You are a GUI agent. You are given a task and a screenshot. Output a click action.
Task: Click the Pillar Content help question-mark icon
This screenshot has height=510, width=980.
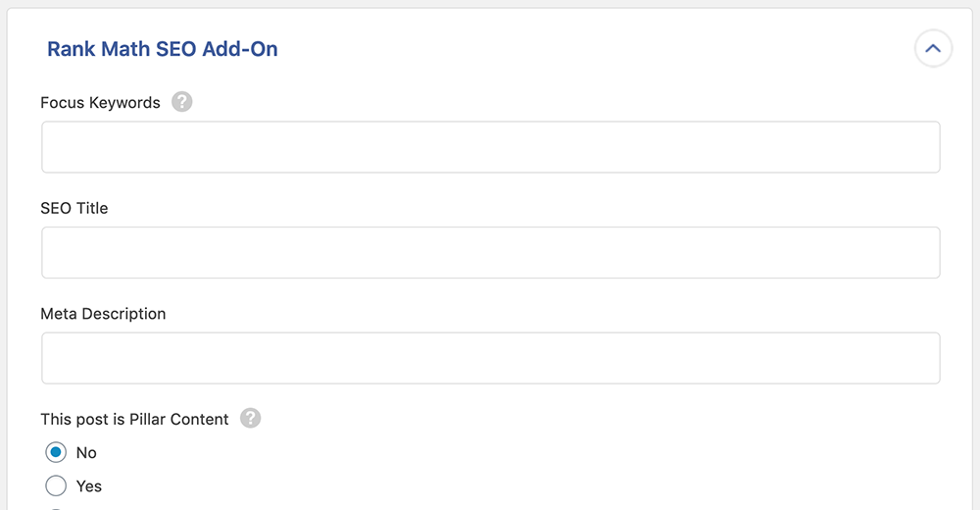(251, 419)
